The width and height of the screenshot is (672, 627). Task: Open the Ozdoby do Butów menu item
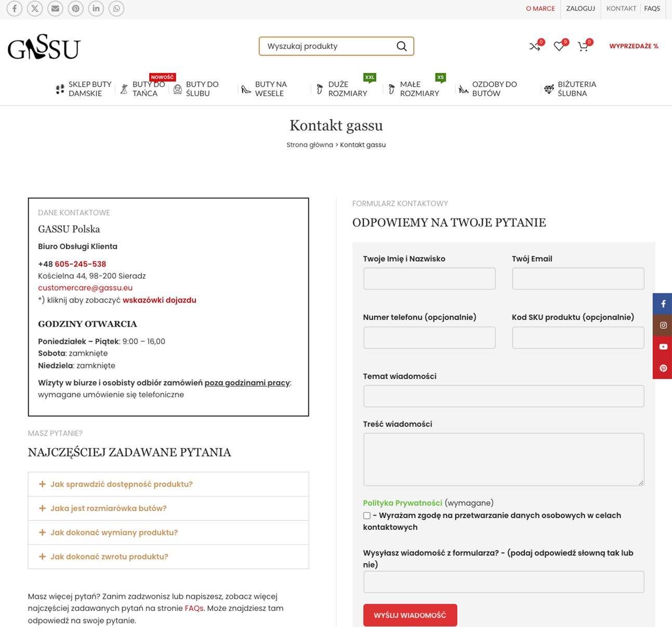click(494, 89)
